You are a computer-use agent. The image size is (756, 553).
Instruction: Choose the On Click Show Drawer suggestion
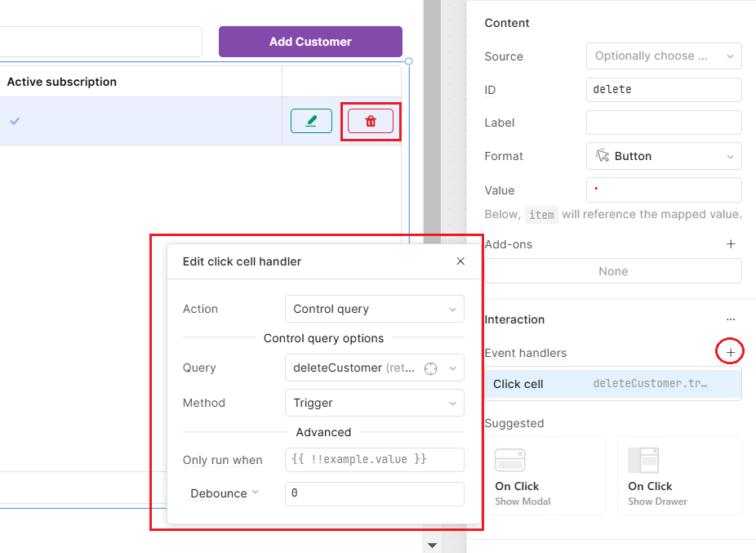(679, 475)
